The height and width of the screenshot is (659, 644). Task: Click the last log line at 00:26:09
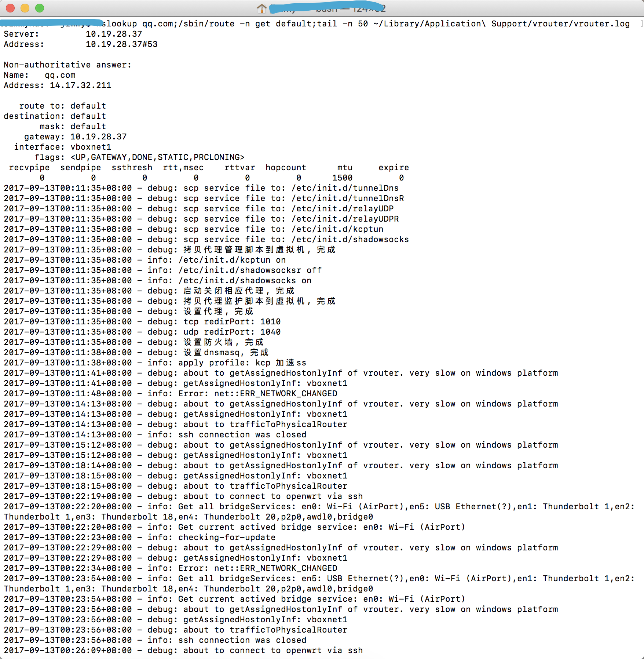(x=183, y=650)
